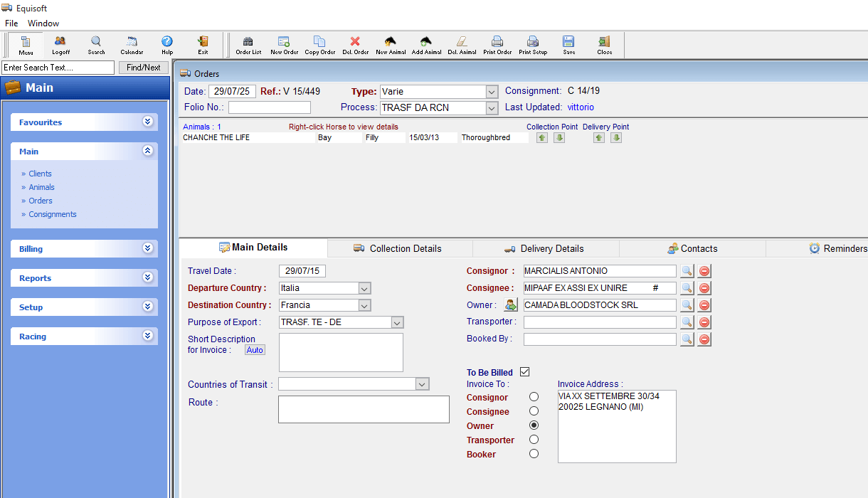Image resolution: width=868 pixels, height=498 pixels.
Task: Clear Booked By with red remove icon
Action: 704,339
